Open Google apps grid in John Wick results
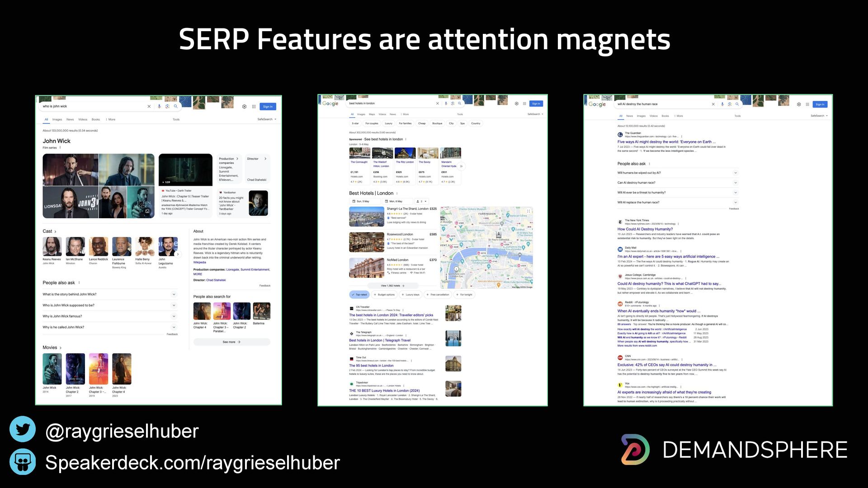Viewport: 868px width, 488px height. point(254,107)
